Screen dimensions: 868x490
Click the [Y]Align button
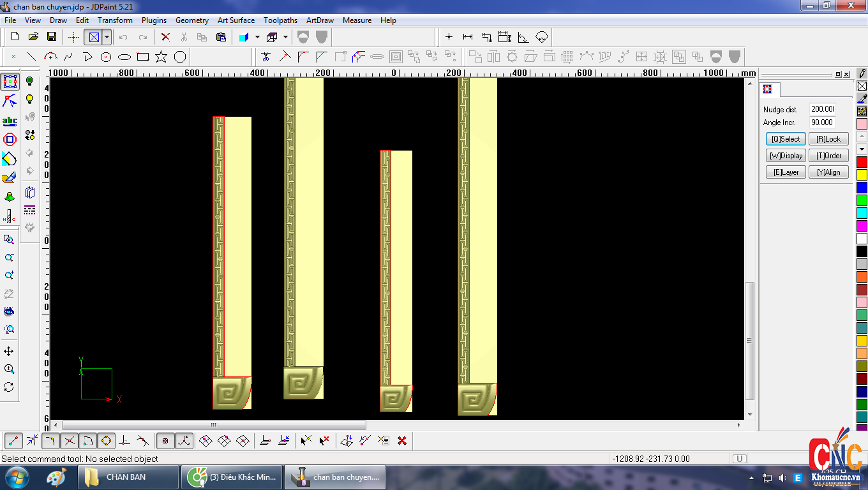click(x=828, y=172)
